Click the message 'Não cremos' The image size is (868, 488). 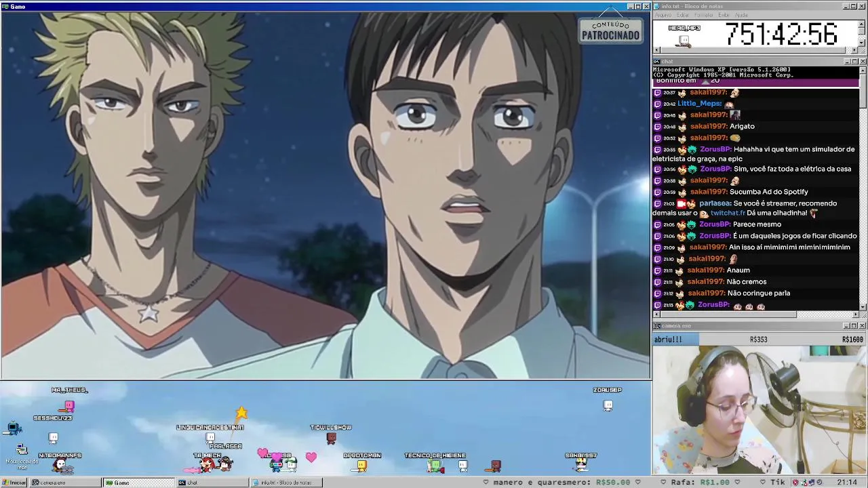[x=746, y=282]
